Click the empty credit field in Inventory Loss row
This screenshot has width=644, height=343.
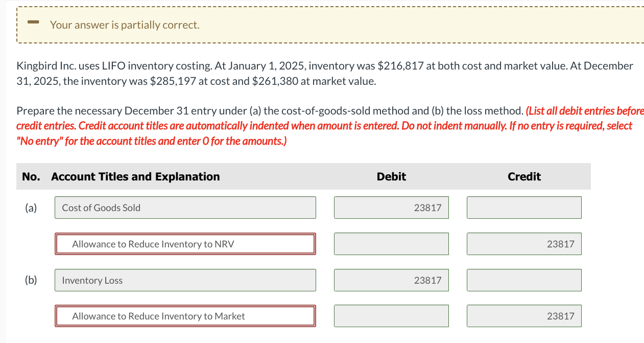tap(524, 280)
